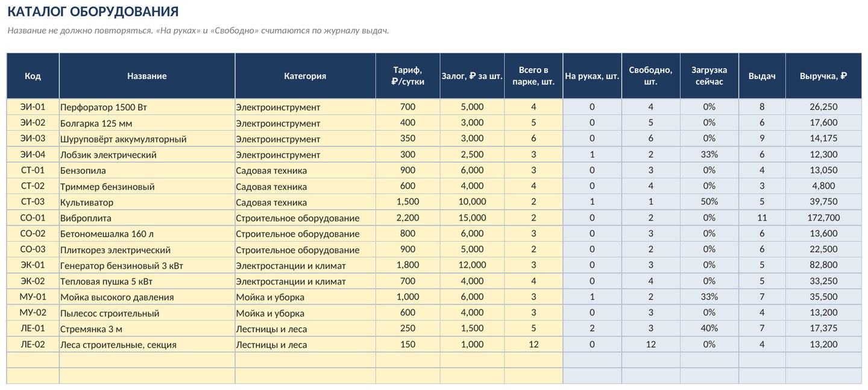Select the «Культиватор» name cell
This screenshot has width=868, height=390.
tap(147, 202)
